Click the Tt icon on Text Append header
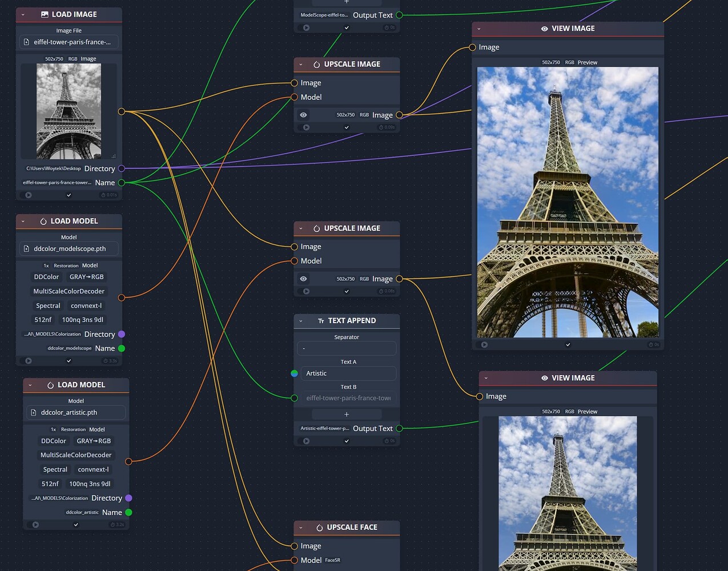The height and width of the screenshot is (571, 728). (321, 321)
